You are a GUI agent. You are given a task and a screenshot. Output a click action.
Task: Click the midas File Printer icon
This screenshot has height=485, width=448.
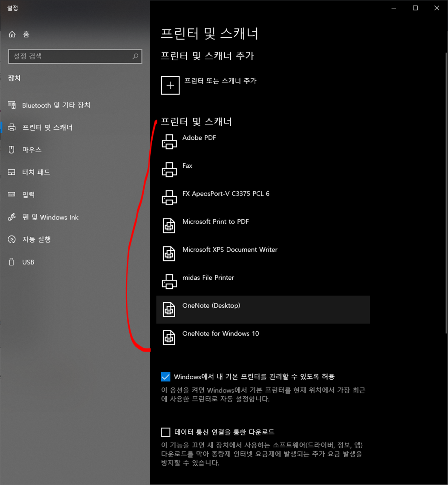[169, 281]
